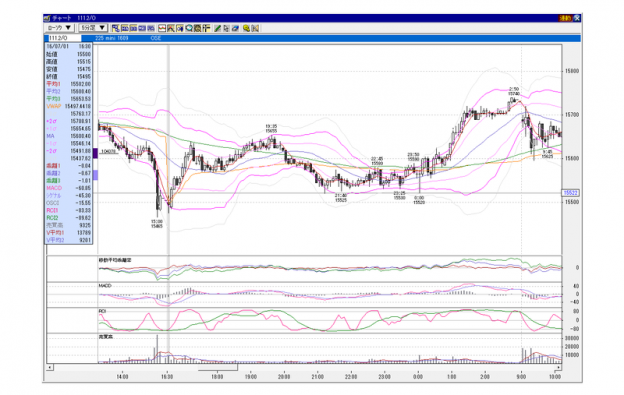Click the light purple swatch beside data panel

coord(96,175)
